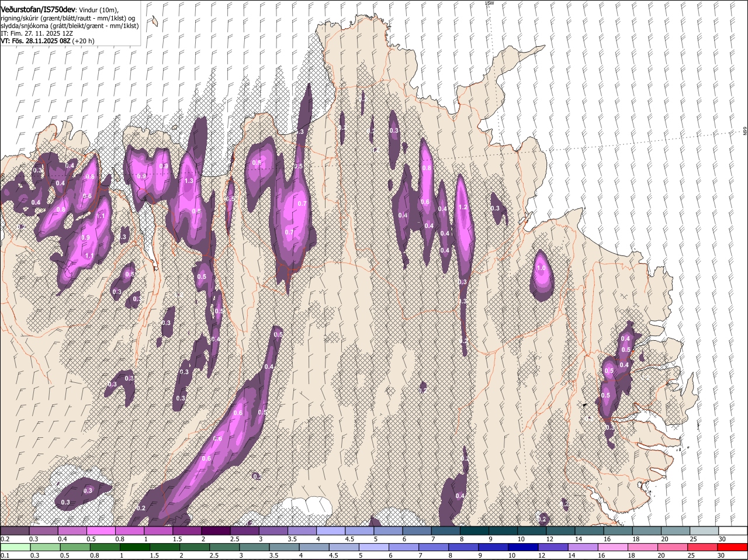748x560 pixels.
Task: Click the purple 1.5–2 legend swatch
Action: pyautogui.click(x=188, y=531)
